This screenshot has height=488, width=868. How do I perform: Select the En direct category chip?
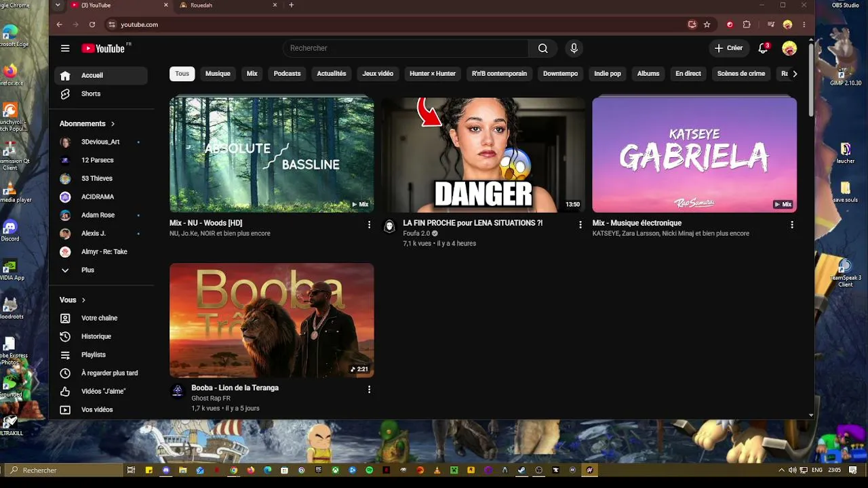688,73
